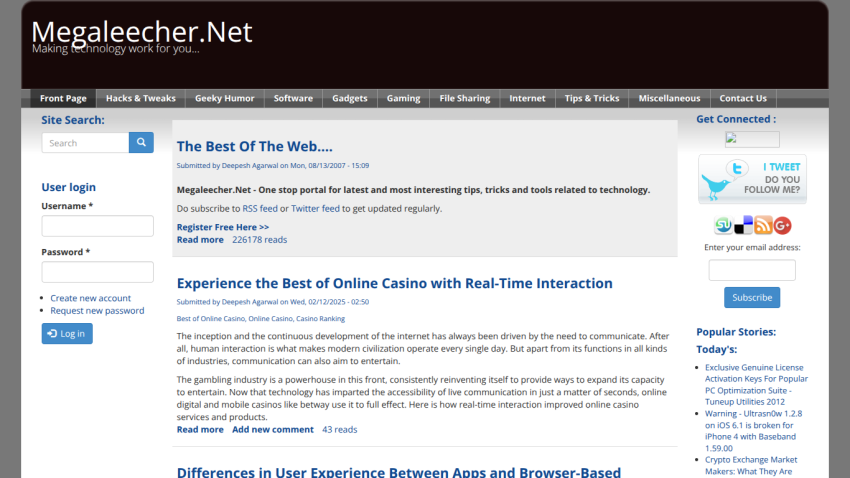
Task: Open the Casino Ranking tag link
Action: point(320,319)
